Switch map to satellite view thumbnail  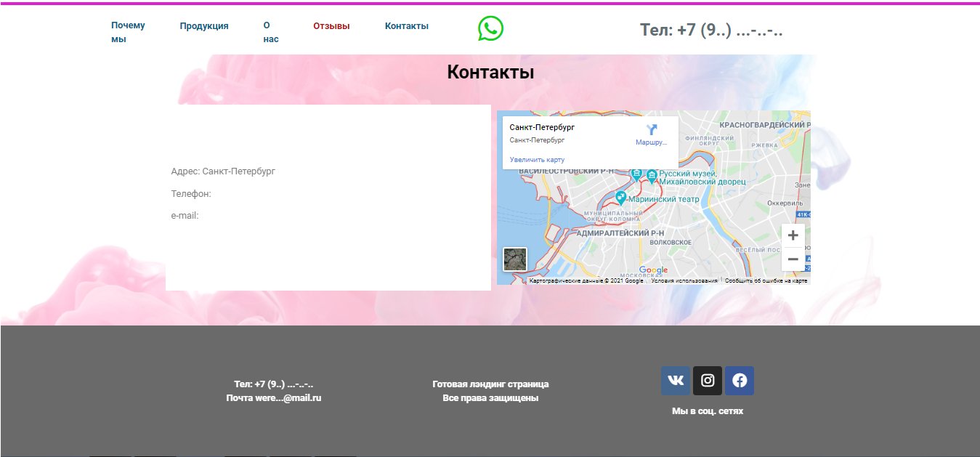tap(515, 259)
